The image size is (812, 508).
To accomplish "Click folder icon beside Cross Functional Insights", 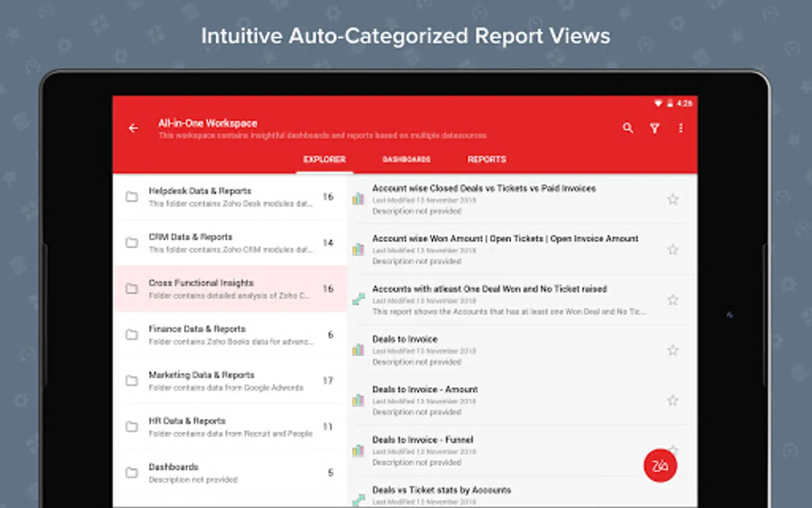I will point(132,289).
